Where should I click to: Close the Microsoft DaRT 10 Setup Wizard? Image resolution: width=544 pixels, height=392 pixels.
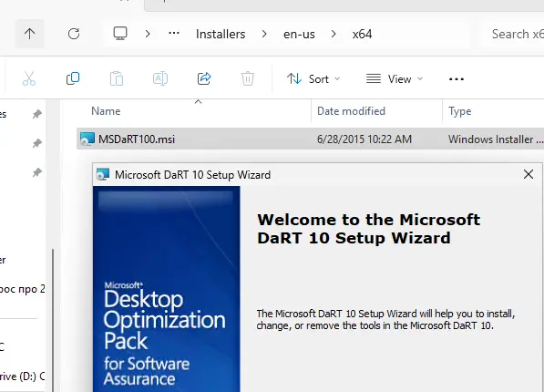click(529, 174)
